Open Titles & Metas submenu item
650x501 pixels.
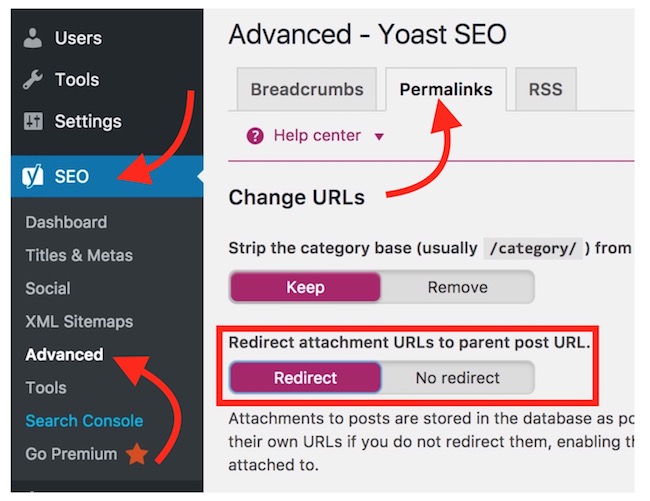click(x=79, y=255)
